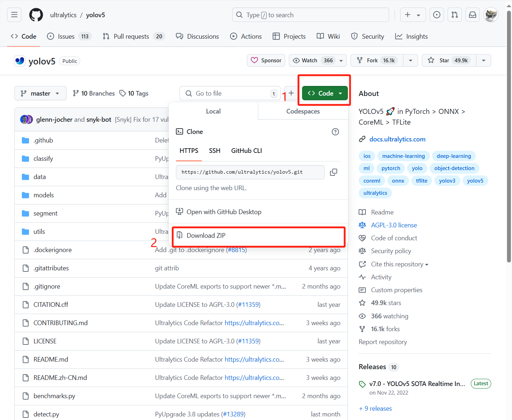Click Report repository link

pyautogui.click(x=383, y=342)
